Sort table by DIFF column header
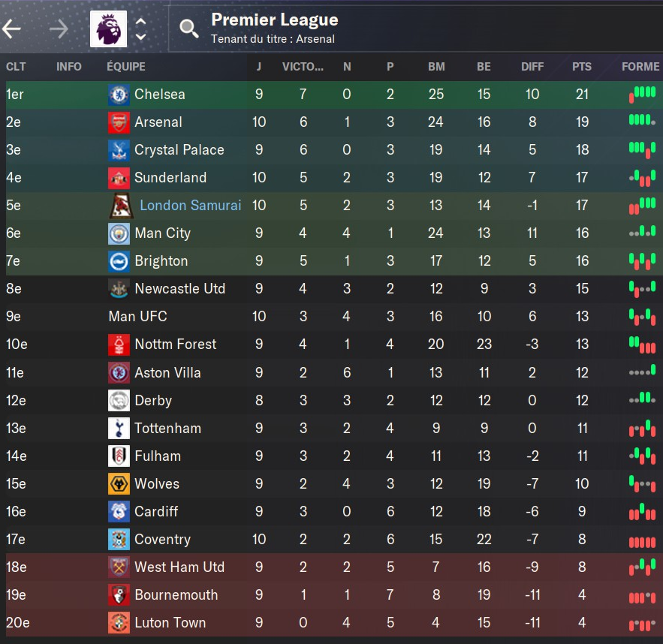 (x=532, y=66)
